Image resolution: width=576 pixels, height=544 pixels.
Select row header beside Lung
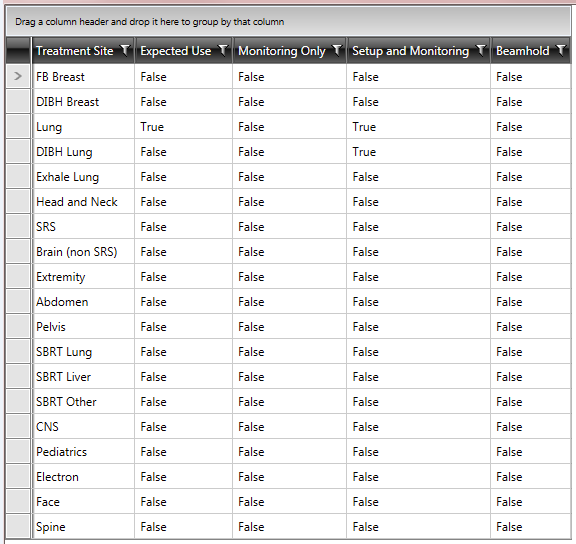coord(18,126)
